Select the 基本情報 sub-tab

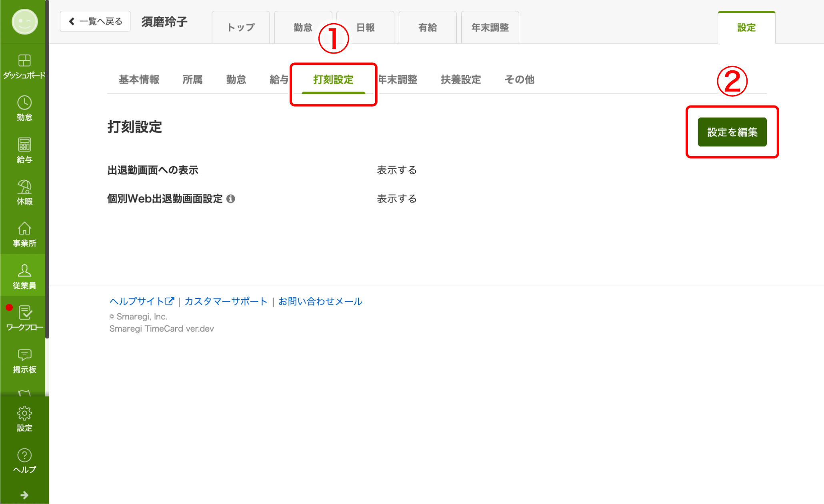coord(139,80)
